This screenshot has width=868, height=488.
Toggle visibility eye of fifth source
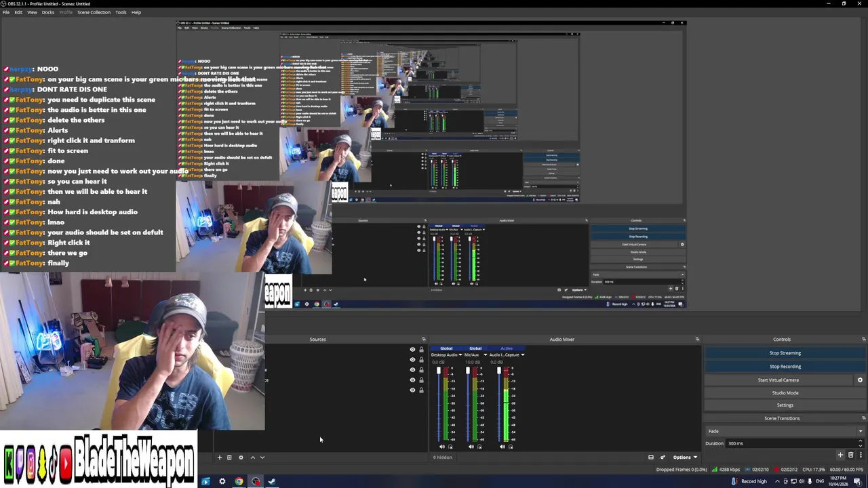pos(412,390)
